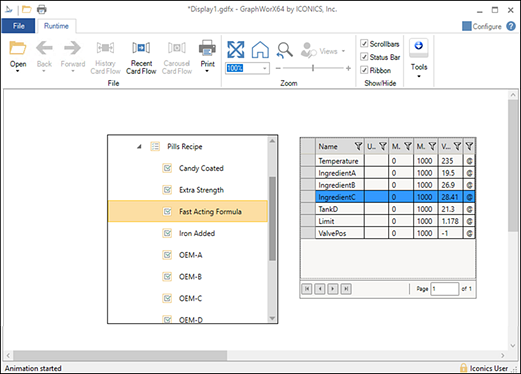Click the quick access open folder icon
The image size is (521, 374).
(27, 9)
